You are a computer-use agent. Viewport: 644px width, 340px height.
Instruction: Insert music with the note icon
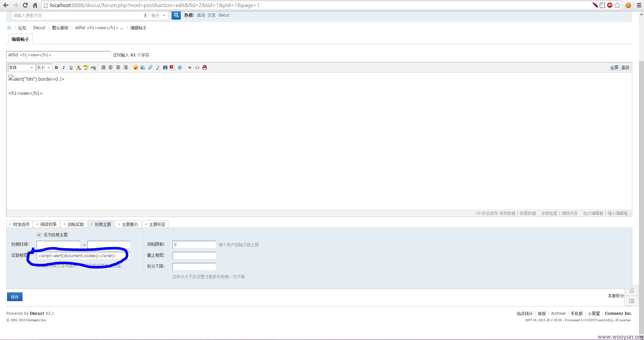pyautogui.click(x=158, y=67)
